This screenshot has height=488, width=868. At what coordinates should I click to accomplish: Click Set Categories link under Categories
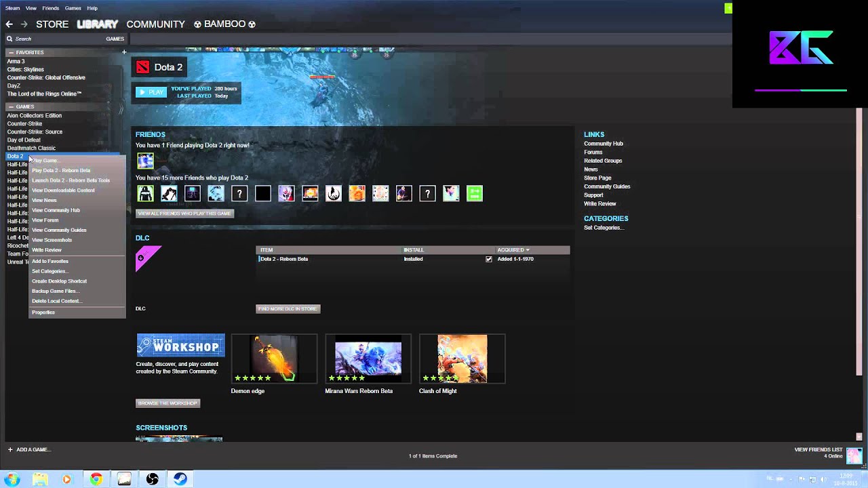604,228
